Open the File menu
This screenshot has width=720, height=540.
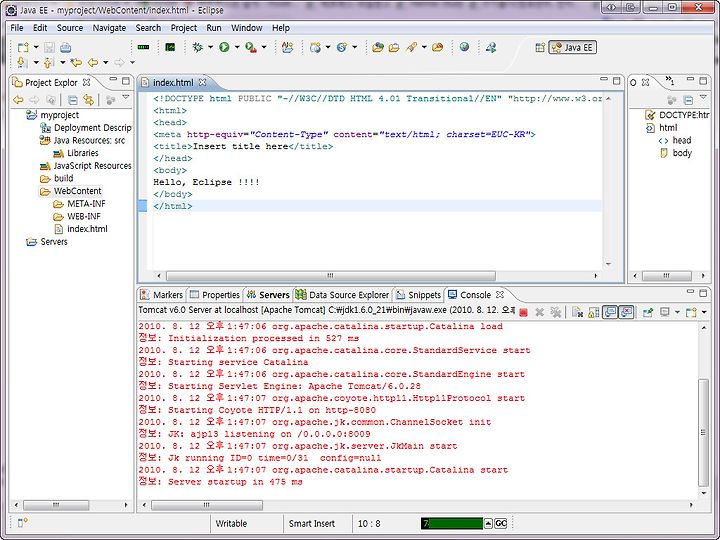click(17, 28)
